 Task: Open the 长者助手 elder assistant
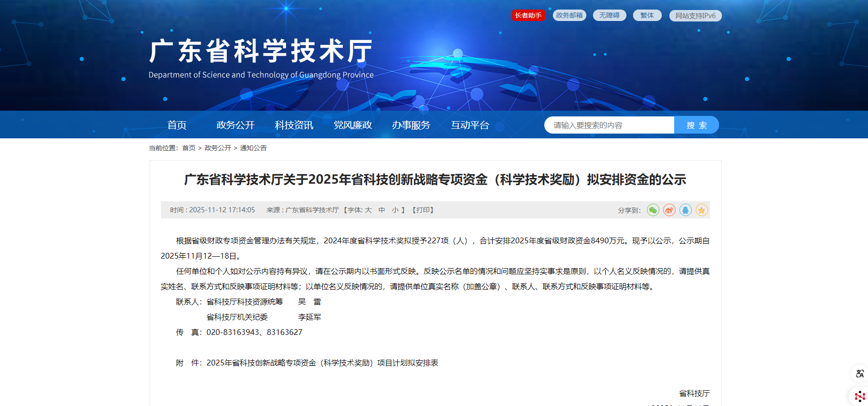pyautogui.click(x=528, y=15)
